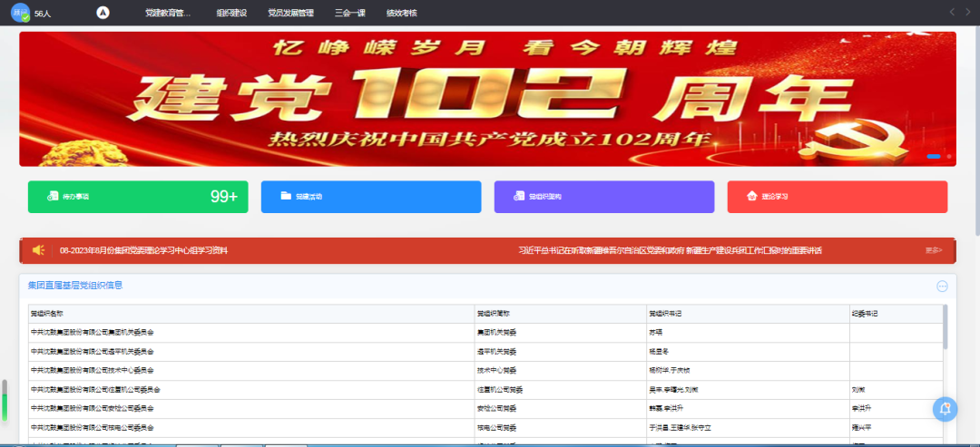Click the page's main vertical scrollbar
Screen dimensions: 980x447
tap(976, 131)
